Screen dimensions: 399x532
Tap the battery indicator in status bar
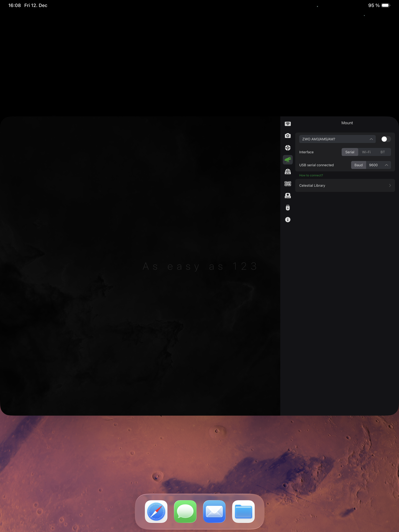pyautogui.click(x=386, y=5)
